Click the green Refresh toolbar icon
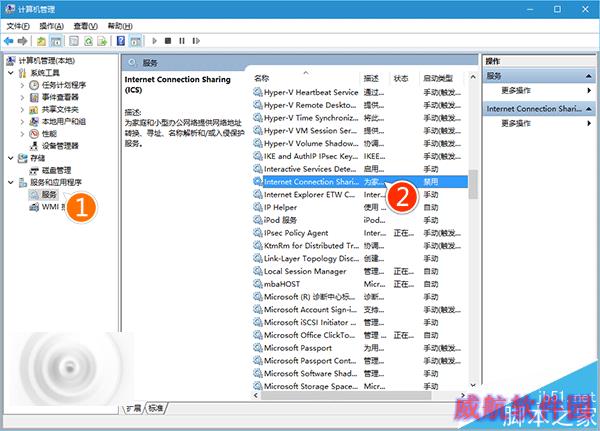Screen dimensions: 600x431 point(88,41)
